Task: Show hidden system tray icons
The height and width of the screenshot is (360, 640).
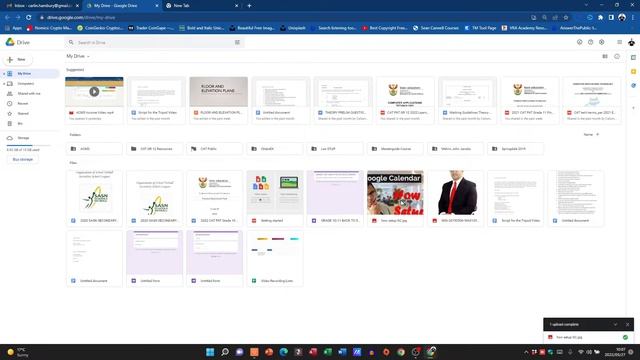Action: (x=526, y=352)
